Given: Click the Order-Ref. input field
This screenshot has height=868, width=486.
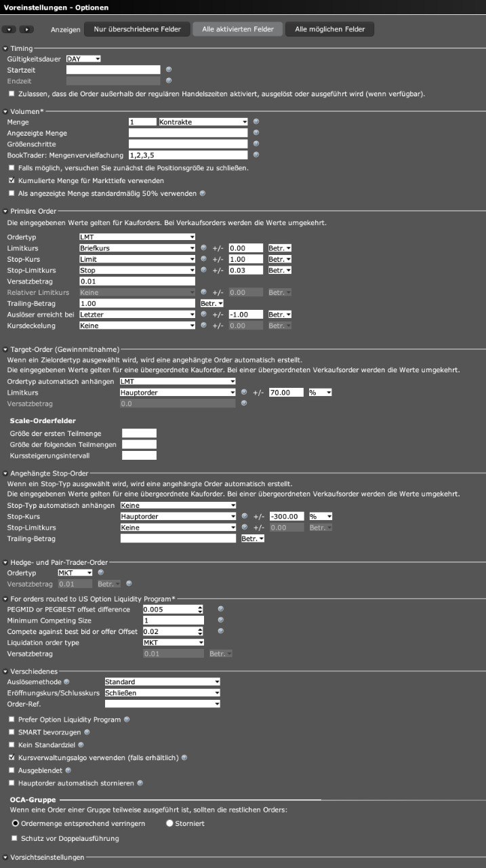Looking at the screenshot, I should pos(162,704).
